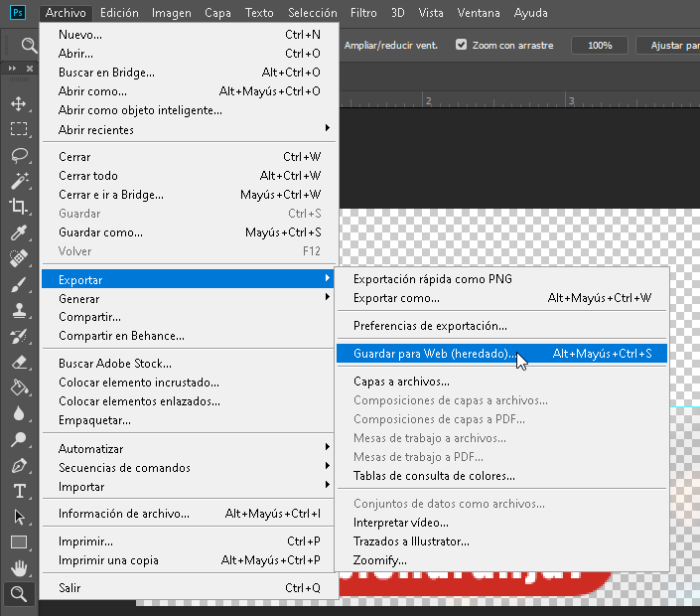Viewport: 700px width, 616px height.
Task: Select the History Brush tool
Action: [19, 336]
